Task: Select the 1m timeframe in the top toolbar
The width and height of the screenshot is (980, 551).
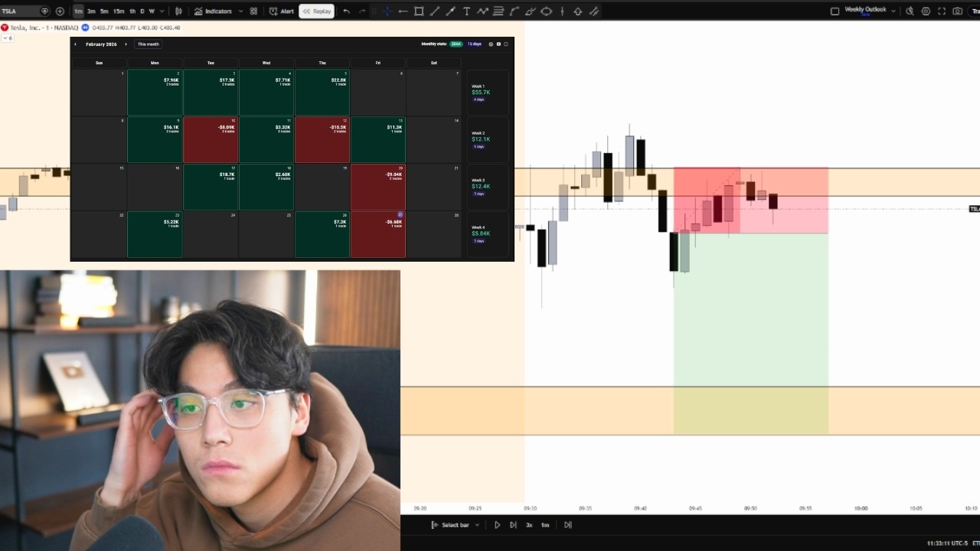Action: click(78, 11)
